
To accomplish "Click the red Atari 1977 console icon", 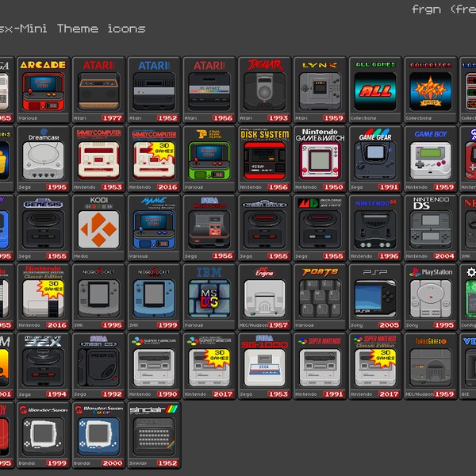I will [x=98, y=90].
